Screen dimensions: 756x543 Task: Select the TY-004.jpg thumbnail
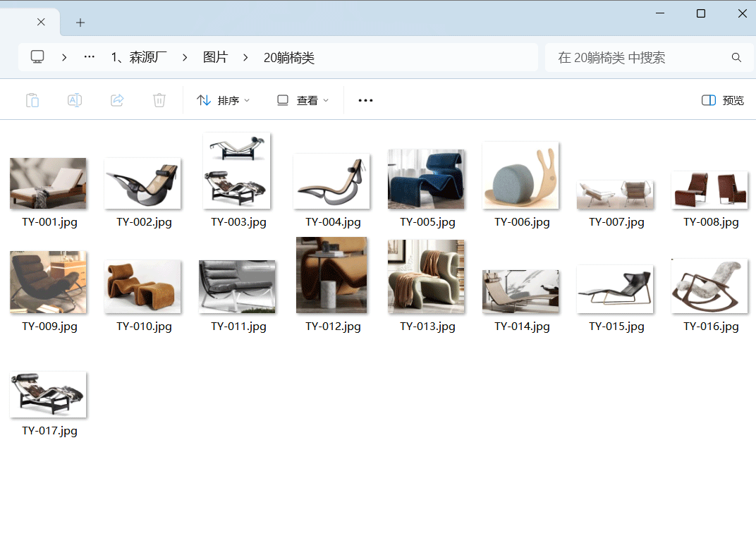[331, 181]
